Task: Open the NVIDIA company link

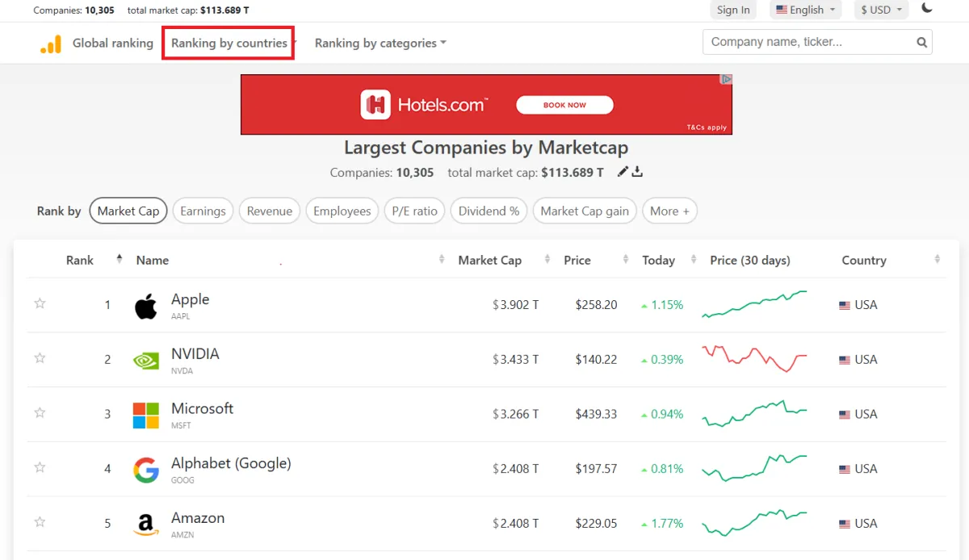Action: (195, 353)
